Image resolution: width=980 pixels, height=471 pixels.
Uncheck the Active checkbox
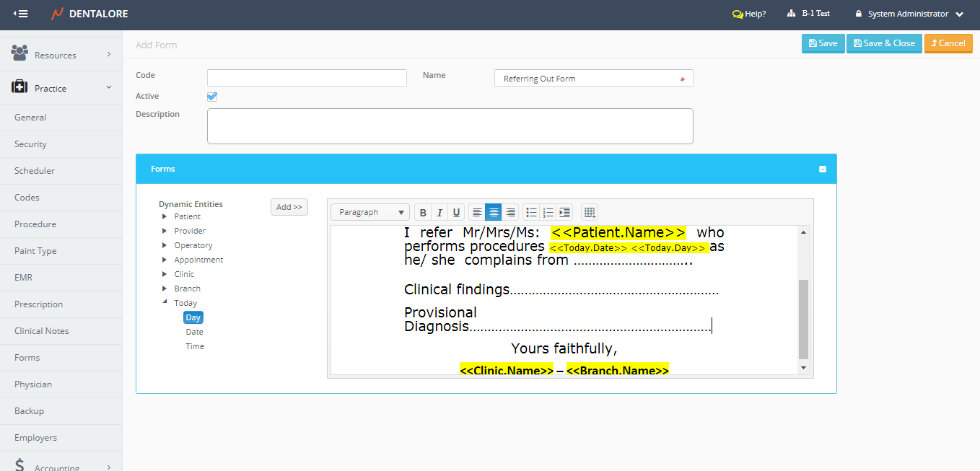coord(212,97)
